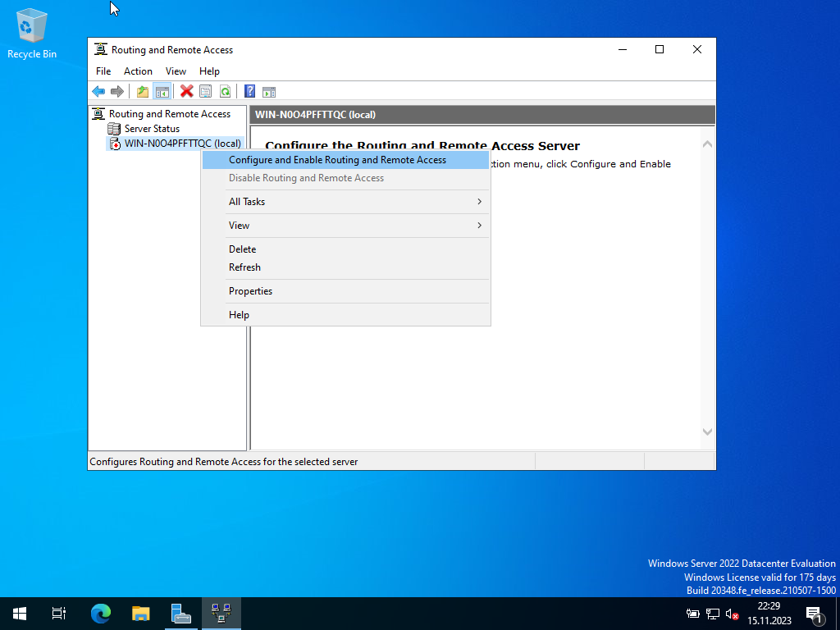Click the green Refresh toolbar icon
Image resolution: width=840 pixels, height=630 pixels.
pyautogui.click(x=225, y=91)
